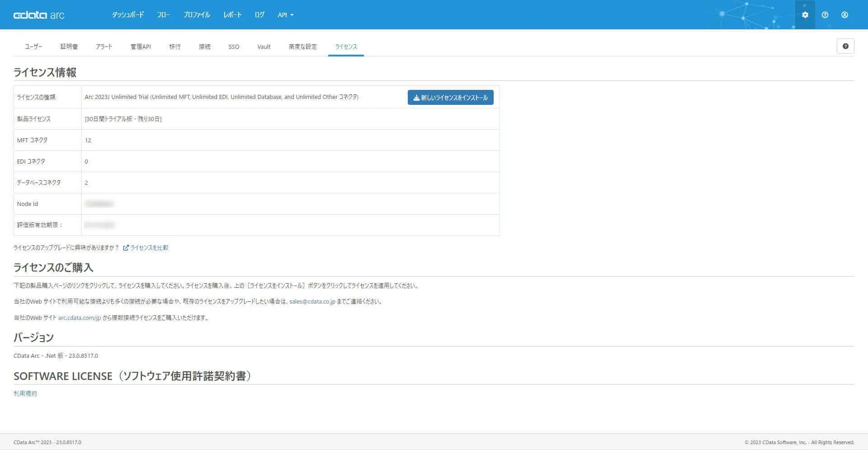The height and width of the screenshot is (450, 868).
Task: Open ログ in the top navigation
Action: click(259, 15)
